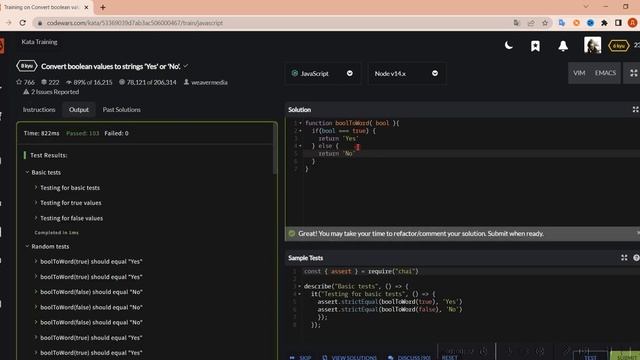The width and height of the screenshot is (640, 360).
Task: Open weavermedia author profile link
Action: click(x=209, y=82)
